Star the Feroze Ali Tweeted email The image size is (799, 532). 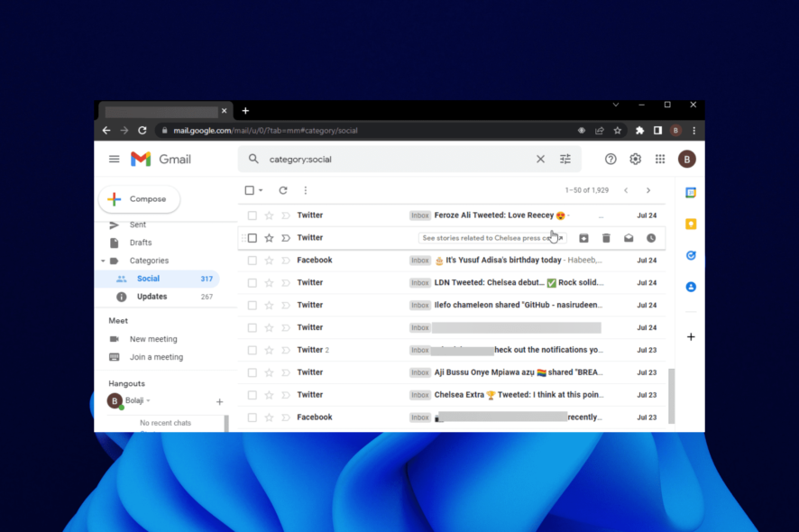(x=269, y=216)
